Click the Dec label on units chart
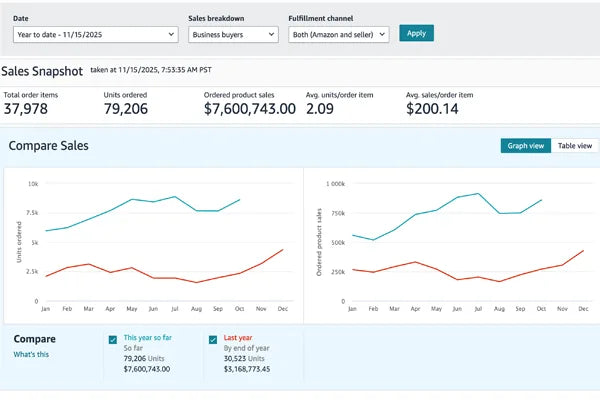 tap(283, 309)
